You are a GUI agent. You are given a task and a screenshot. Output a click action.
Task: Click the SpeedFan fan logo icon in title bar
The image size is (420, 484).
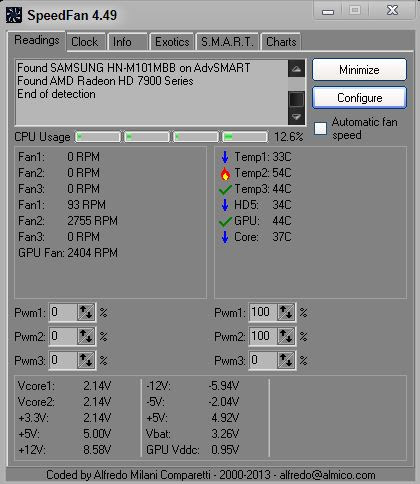coord(14,15)
